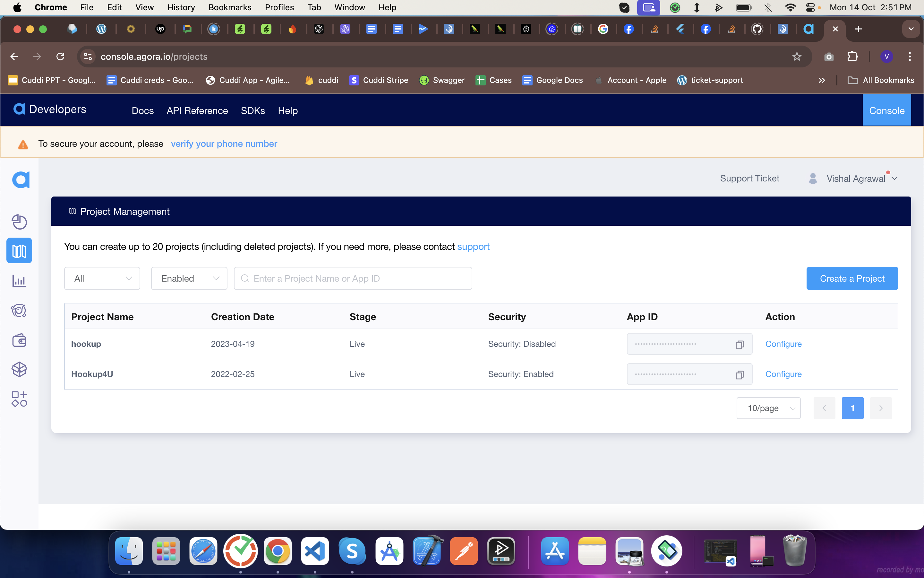This screenshot has height=578, width=924.
Task: Open the All Bookmarks folder
Action: pyautogui.click(x=881, y=80)
